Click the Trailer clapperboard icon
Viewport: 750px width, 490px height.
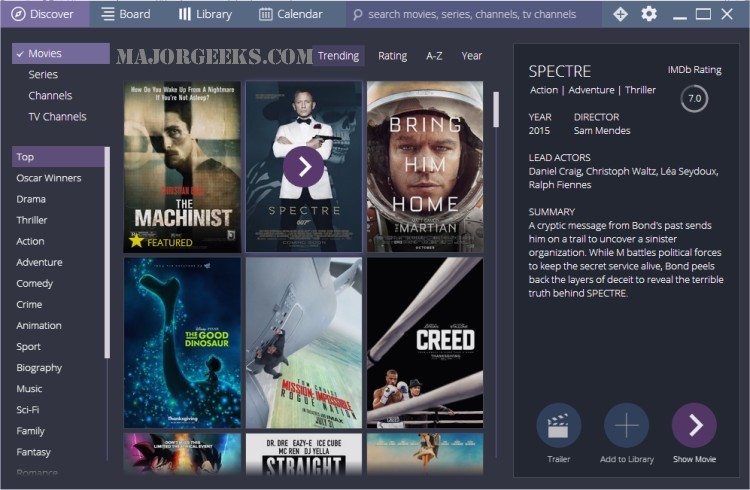pos(558,425)
